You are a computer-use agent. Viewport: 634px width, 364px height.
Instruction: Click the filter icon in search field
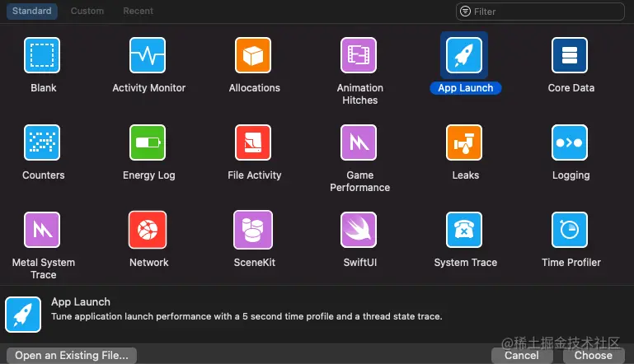465,12
